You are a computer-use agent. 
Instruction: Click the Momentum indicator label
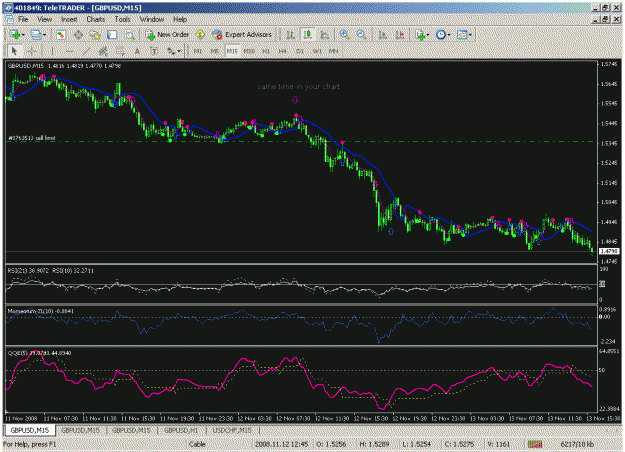tap(41, 311)
